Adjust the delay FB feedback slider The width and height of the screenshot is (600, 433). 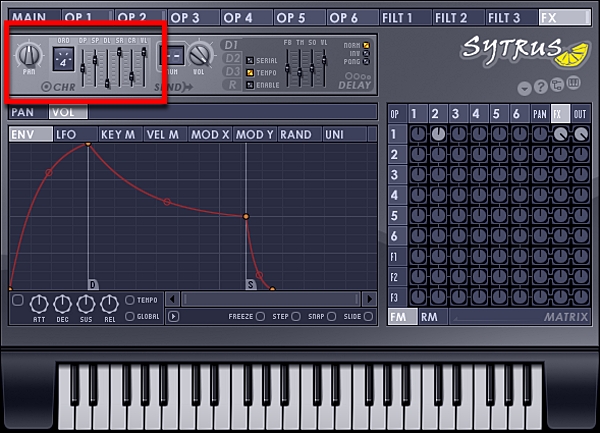coord(287,67)
